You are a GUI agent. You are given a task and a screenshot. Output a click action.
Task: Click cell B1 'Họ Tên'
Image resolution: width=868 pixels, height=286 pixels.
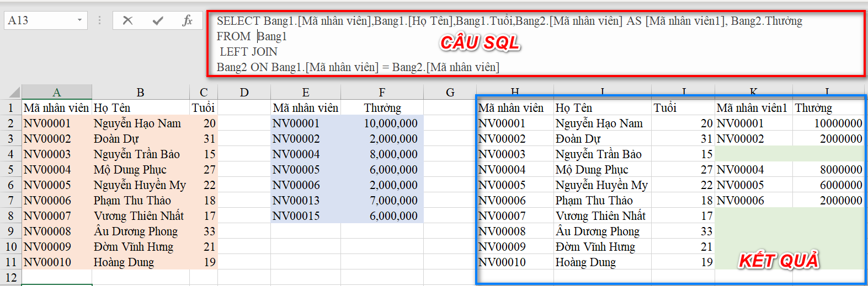point(141,107)
